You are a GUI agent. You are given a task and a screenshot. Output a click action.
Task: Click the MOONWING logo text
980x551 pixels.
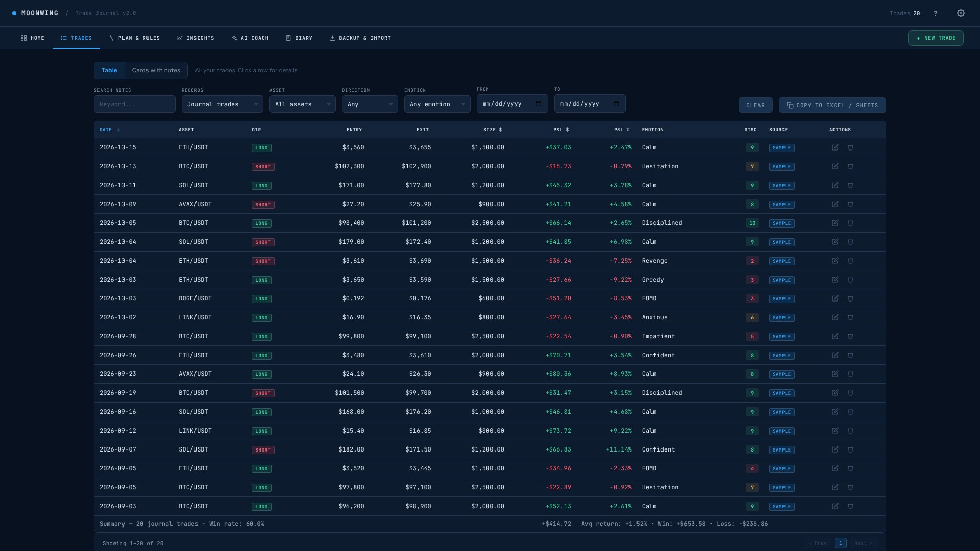40,13
